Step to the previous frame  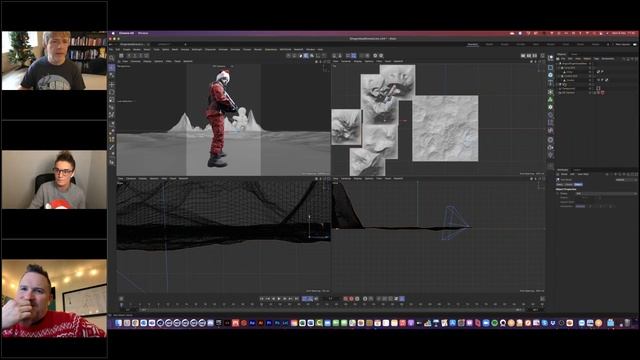[273, 299]
